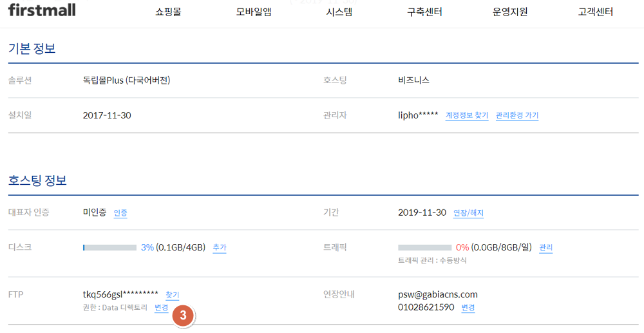This screenshot has height=333, width=644.
Task: Click the psw@gabiacns.com email address
Action: tap(438, 295)
